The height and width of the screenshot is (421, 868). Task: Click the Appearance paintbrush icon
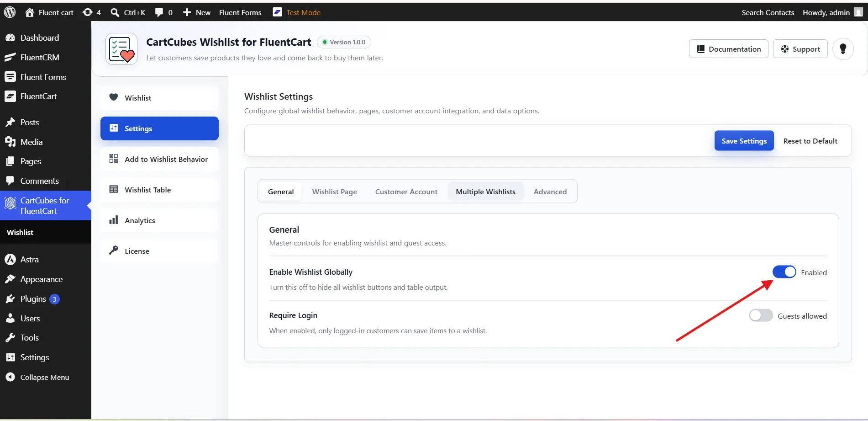click(x=10, y=279)
